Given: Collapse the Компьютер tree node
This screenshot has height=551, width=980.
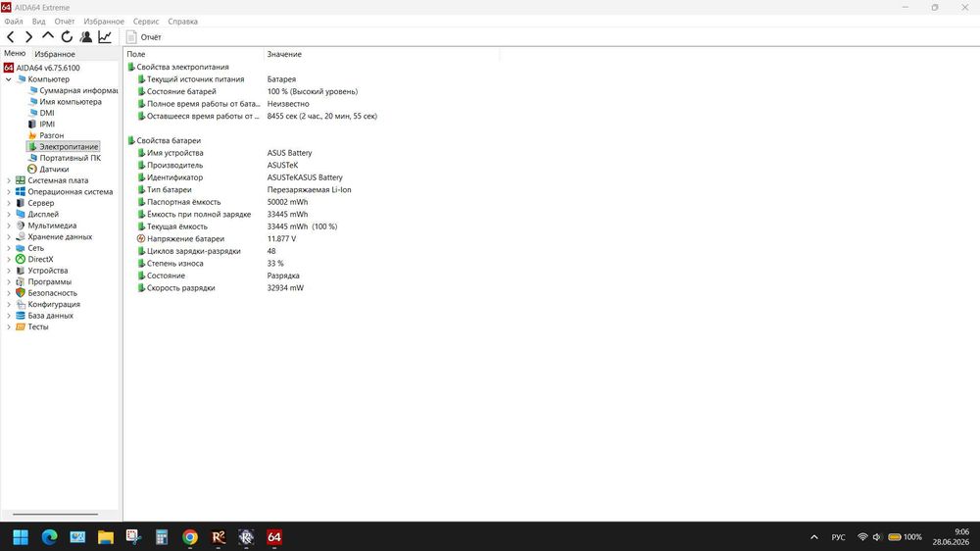Looking at the screenshot, I should (x=8, y=79).
